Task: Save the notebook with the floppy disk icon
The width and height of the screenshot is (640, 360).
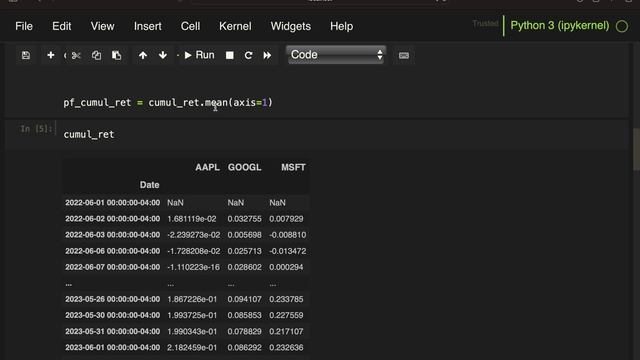Action: 26,55
